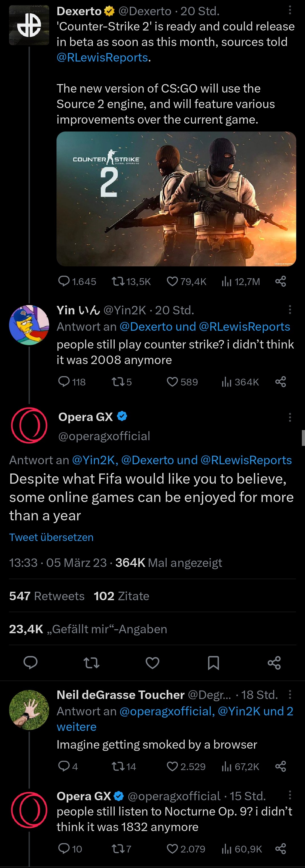The height and width of the screenshot is (868, 305).
Task: View analytics of the Nocturne Op. 9 tweet
Action: 226,849
